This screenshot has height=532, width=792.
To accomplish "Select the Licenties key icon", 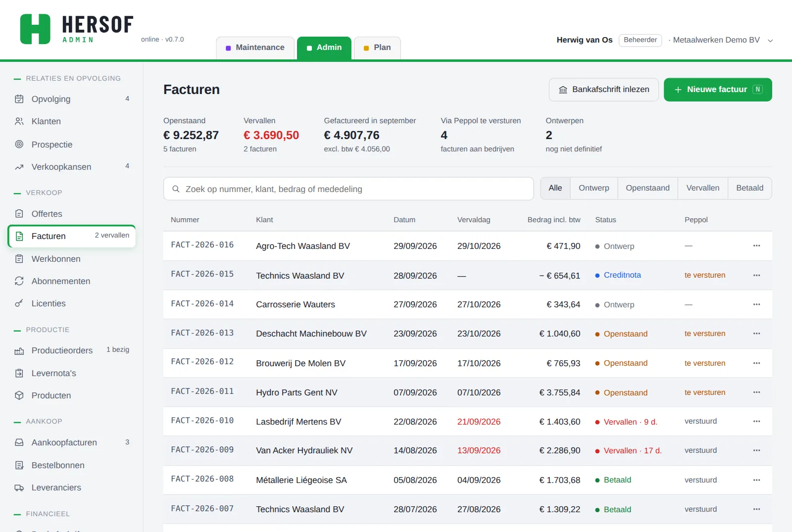I will (19, 303).
